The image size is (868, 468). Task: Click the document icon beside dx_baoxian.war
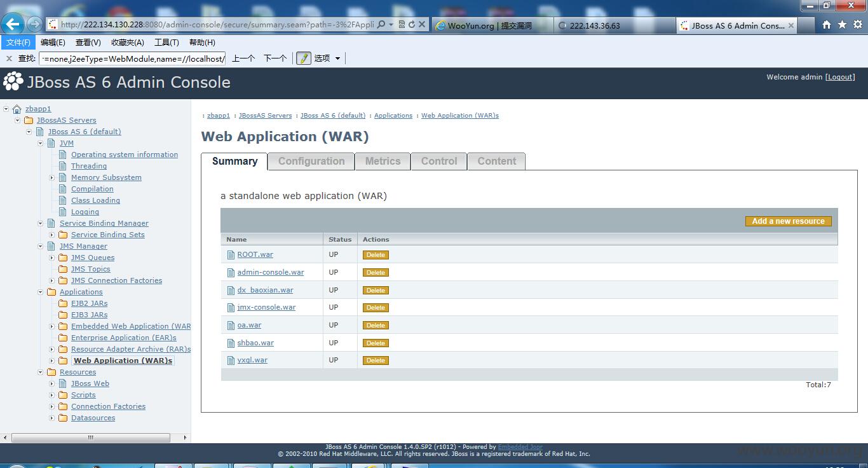pos(231,290)
